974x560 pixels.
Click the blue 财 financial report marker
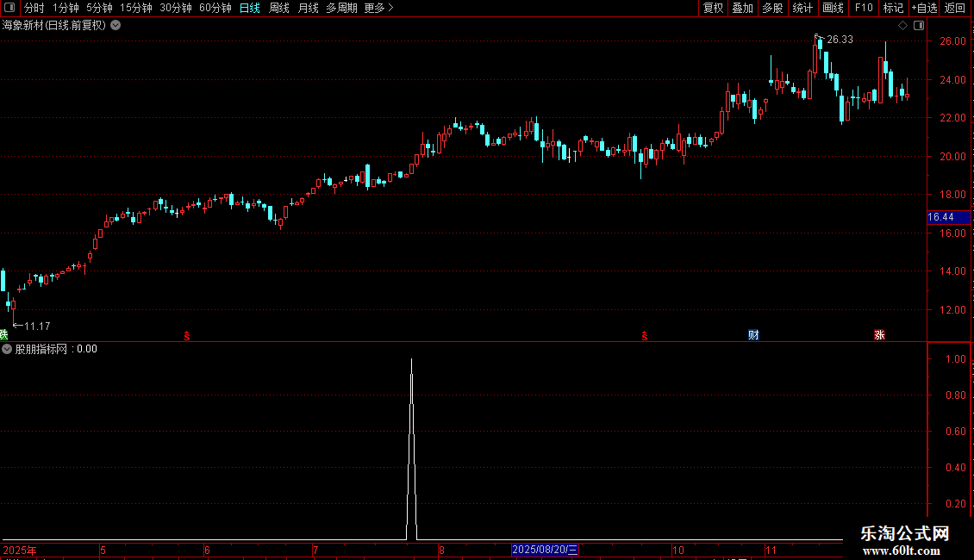753,335
